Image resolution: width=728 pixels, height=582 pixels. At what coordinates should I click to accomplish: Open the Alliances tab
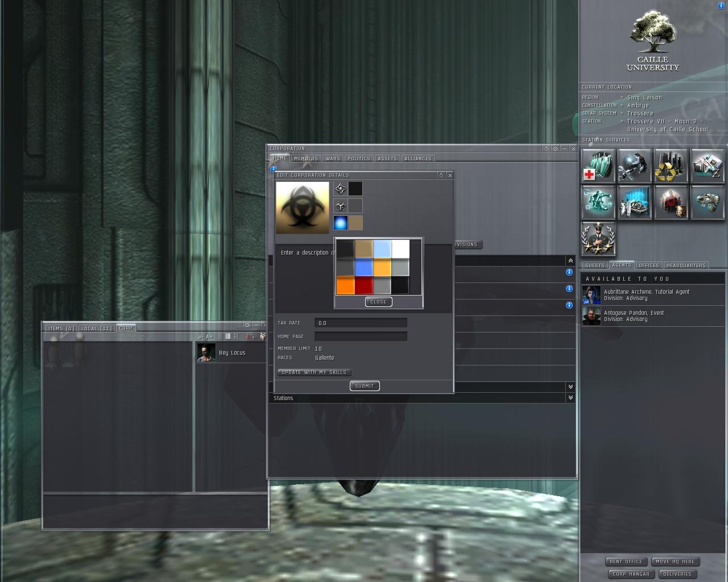click(418, 159)
